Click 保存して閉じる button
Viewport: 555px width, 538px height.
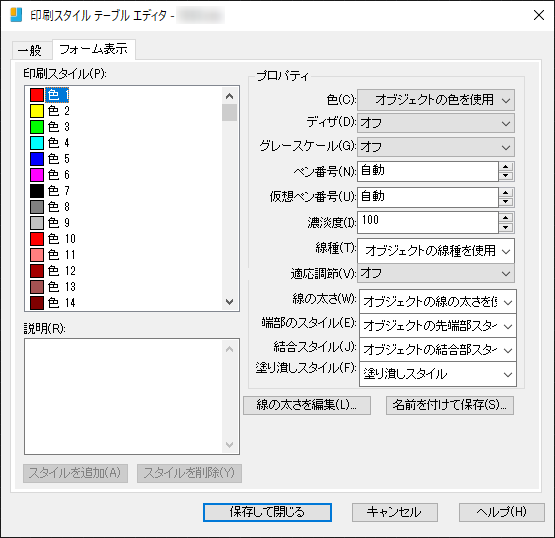point(267,512)
